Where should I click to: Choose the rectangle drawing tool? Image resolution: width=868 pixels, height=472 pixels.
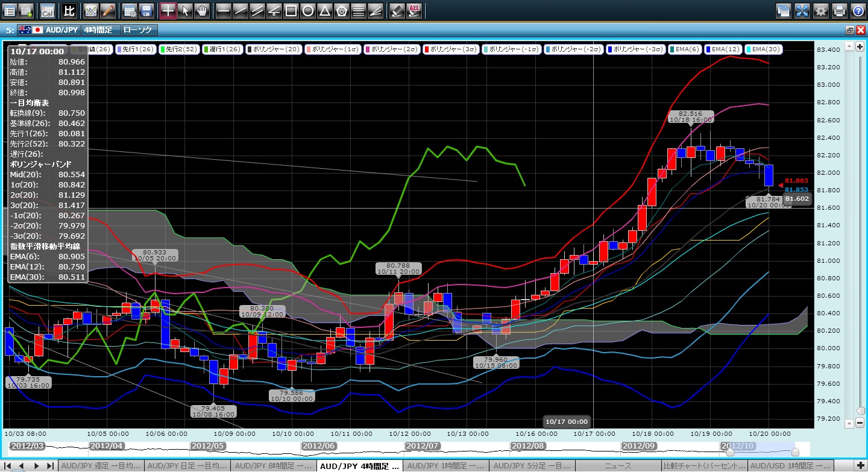291,10
